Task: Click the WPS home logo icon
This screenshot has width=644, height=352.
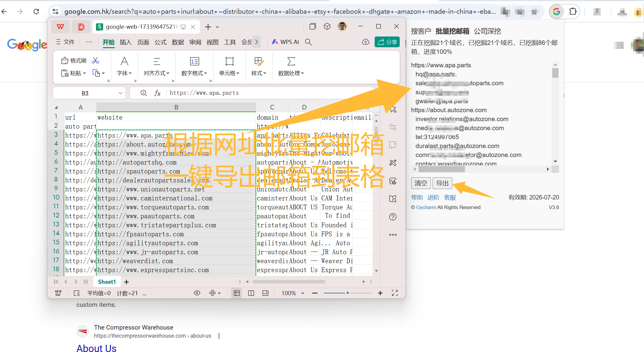Action: [x=60, y=27]
